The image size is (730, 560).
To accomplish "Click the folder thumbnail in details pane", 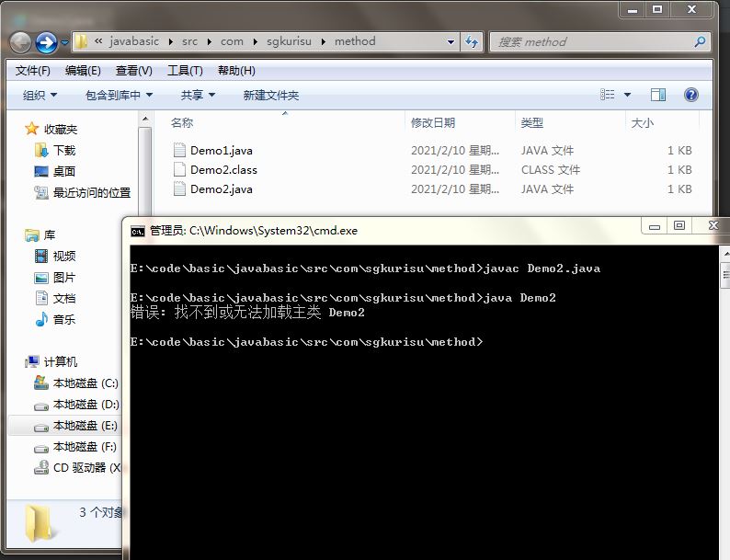I will [x=39, y=525].
